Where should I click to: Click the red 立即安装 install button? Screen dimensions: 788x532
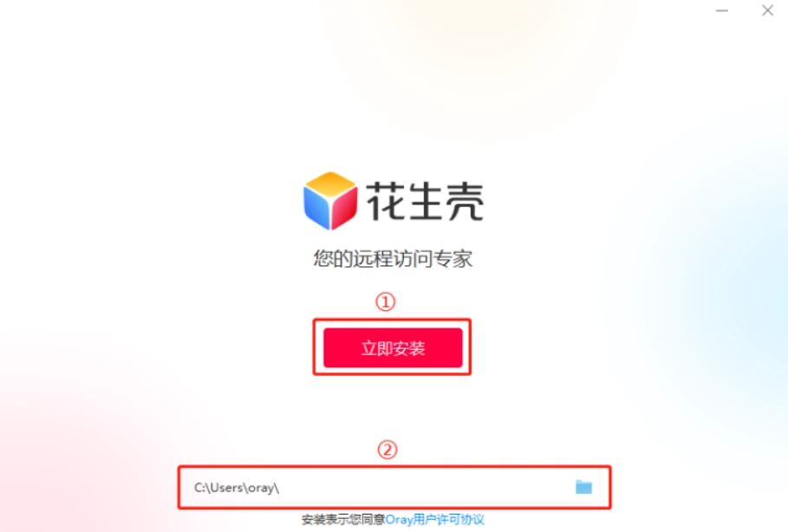pyautogui.click(x=393, y=347)
